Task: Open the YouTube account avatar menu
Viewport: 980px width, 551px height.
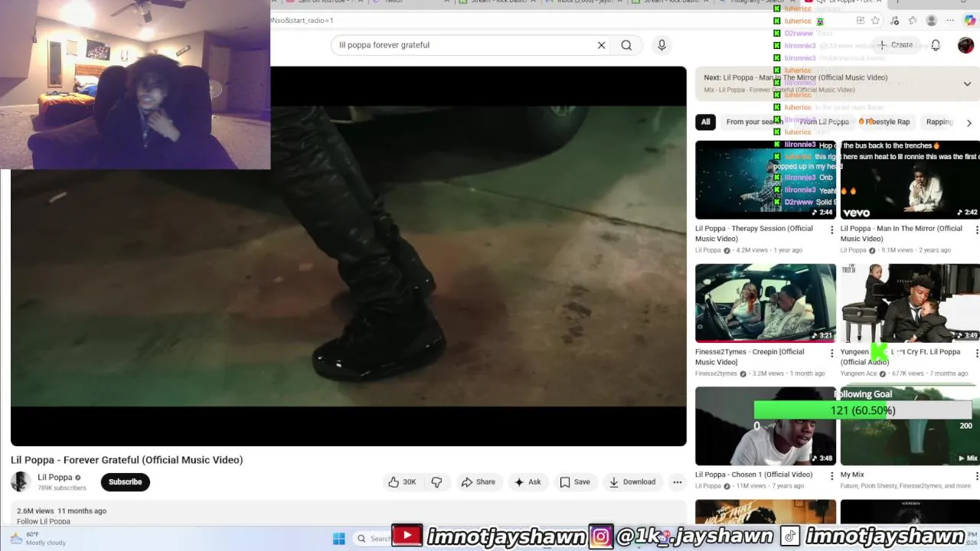Action: [x=965, y=45]
